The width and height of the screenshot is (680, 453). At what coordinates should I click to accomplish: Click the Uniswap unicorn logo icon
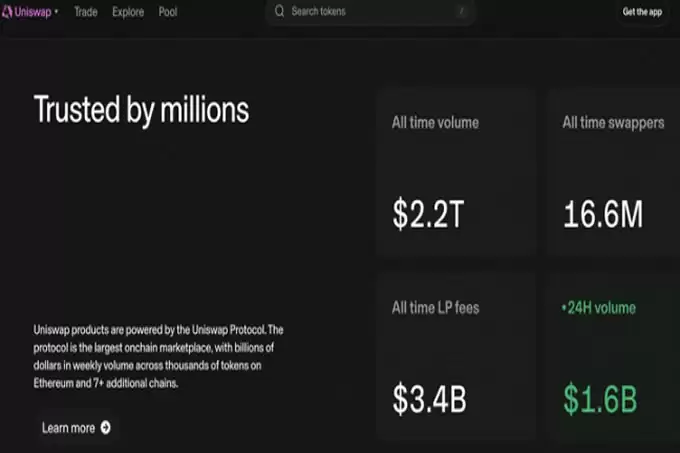pyautogui.click(x=7, y=12)
